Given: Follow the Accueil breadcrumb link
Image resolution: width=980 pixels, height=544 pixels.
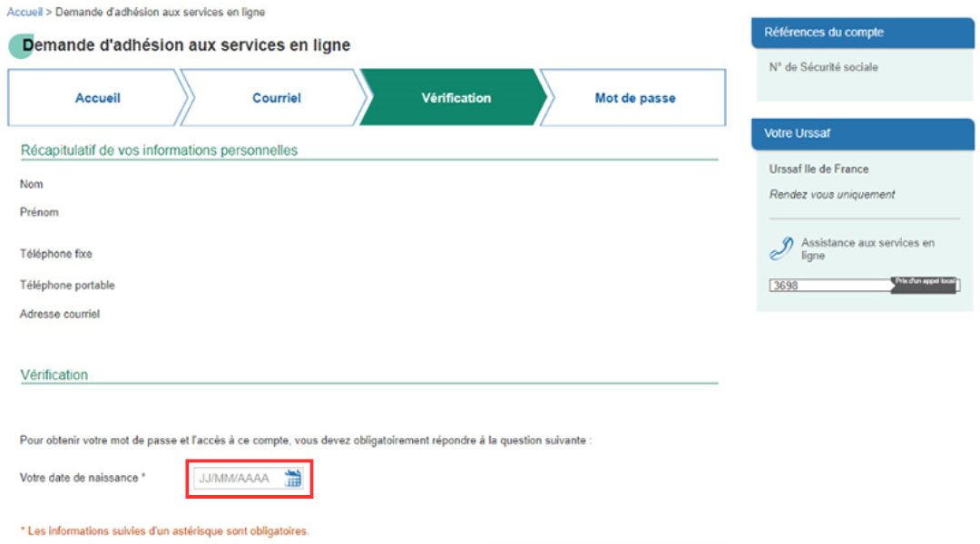Looking at the screenshot, I should (x=24, y=12).
